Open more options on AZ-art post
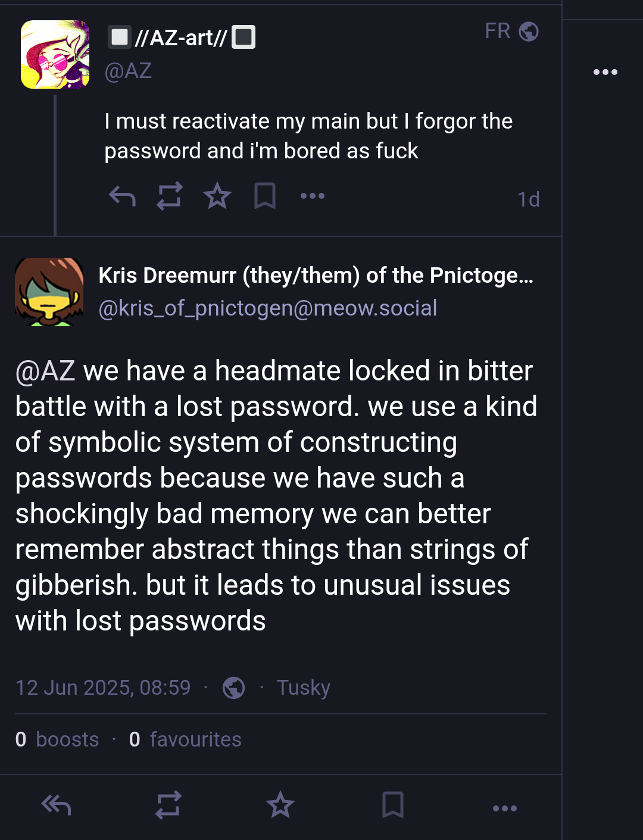Viewport: 643px width, 840px height. [313, 196]
